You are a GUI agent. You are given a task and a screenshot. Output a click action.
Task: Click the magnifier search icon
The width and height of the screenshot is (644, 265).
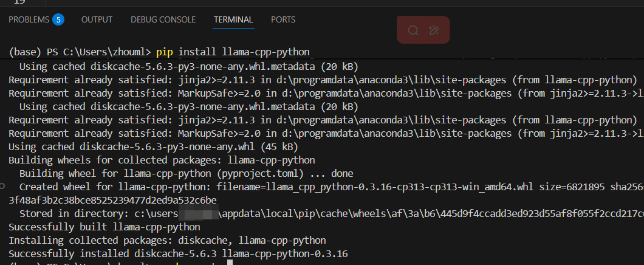coord(413,30)
